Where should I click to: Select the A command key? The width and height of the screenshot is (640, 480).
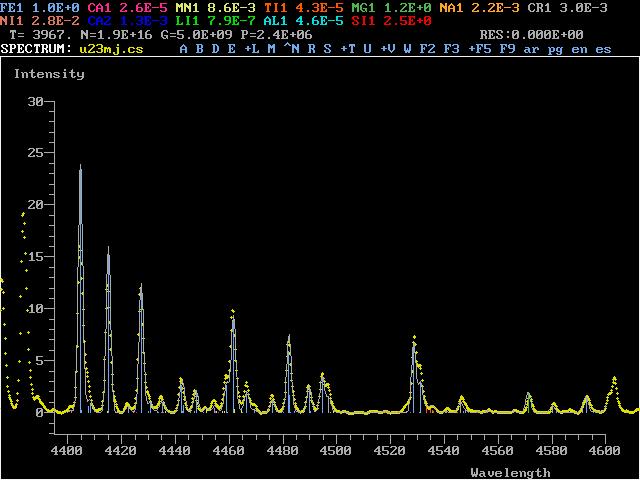coord(184,49)
